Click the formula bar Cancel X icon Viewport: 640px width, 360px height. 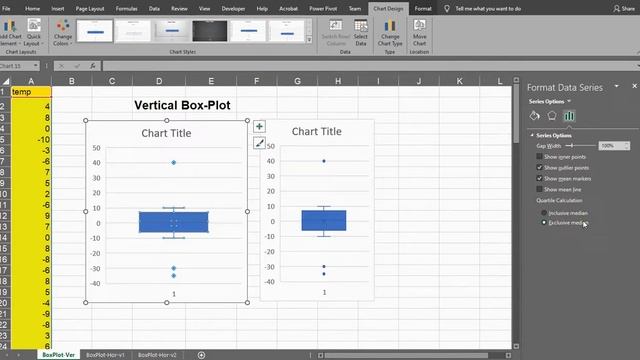61,66
